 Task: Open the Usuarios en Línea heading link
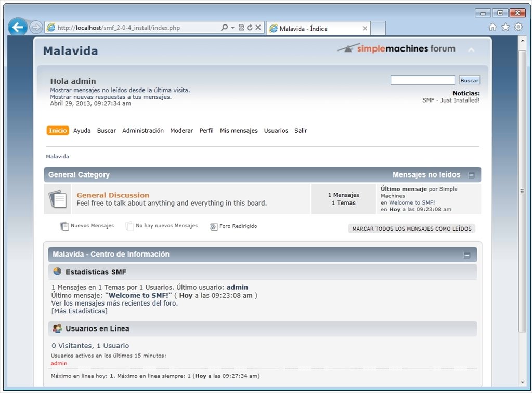[97, 329]
